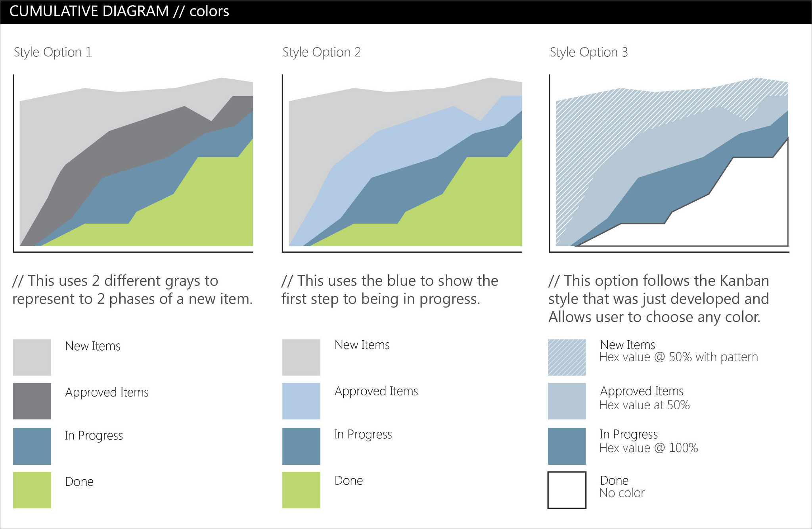Click the light blue Approved Items swatch in Option 2
812x529 pixels.
coord(301,401)
